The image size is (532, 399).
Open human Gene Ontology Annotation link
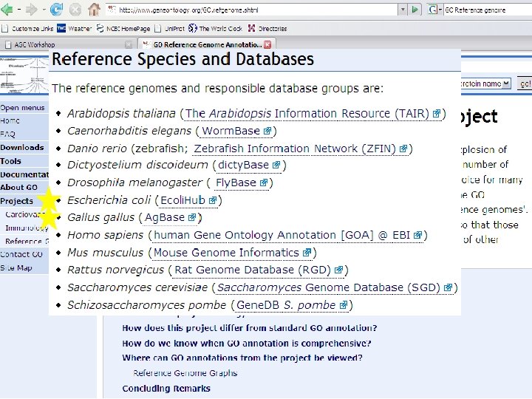point(282,235)
